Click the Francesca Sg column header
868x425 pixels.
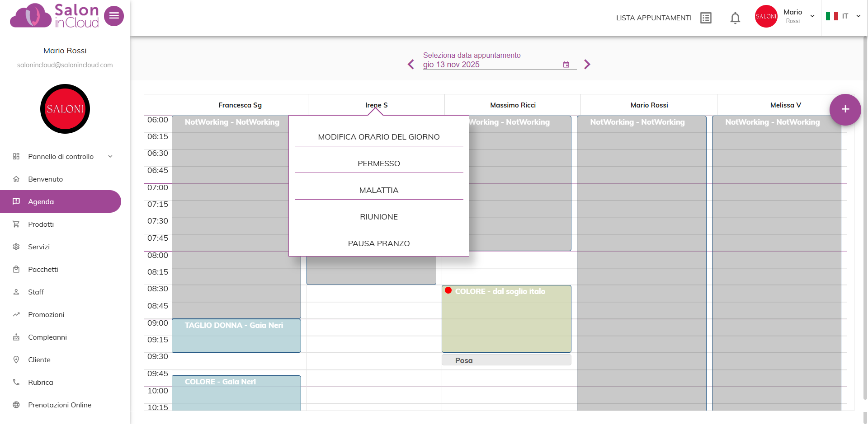pos(240,105)
